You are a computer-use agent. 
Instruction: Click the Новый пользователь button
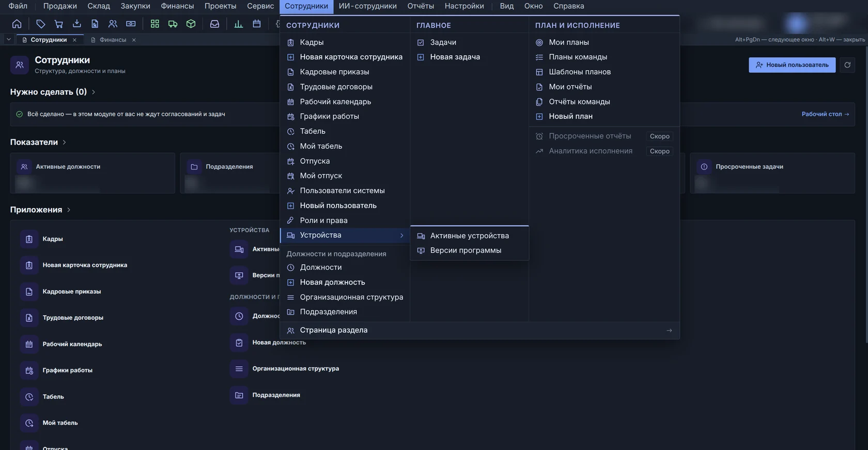coord(792,65)
